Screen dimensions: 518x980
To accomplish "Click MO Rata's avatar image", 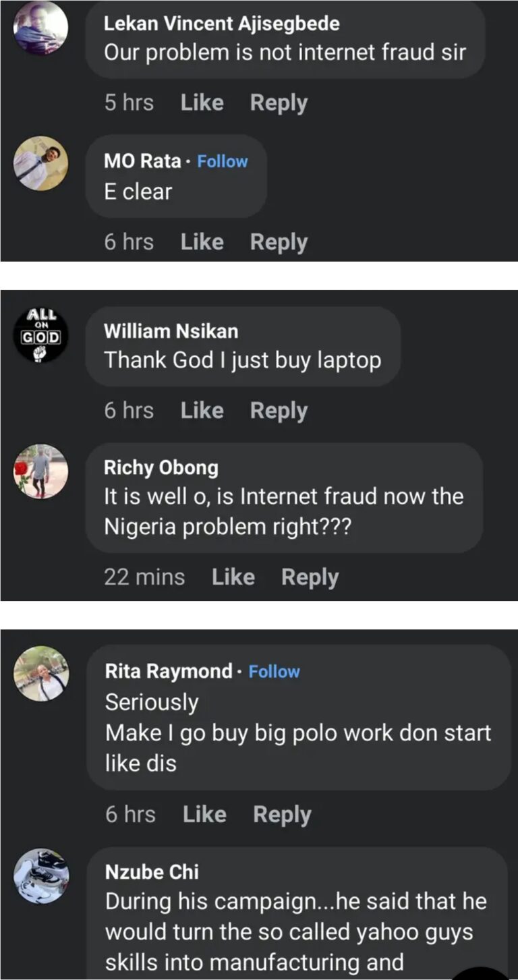I will click(41, 163).
